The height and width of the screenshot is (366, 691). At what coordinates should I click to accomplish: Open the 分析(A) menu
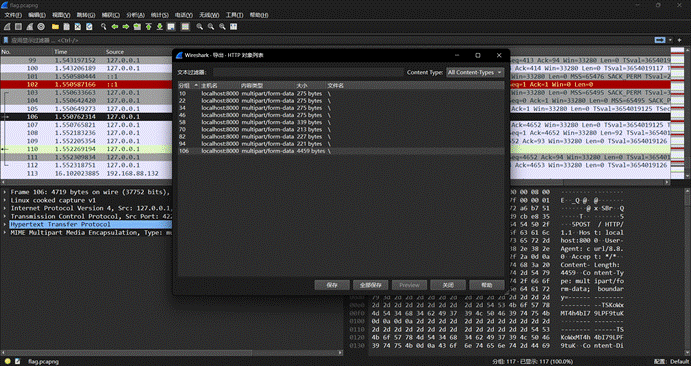coord(135,15)
